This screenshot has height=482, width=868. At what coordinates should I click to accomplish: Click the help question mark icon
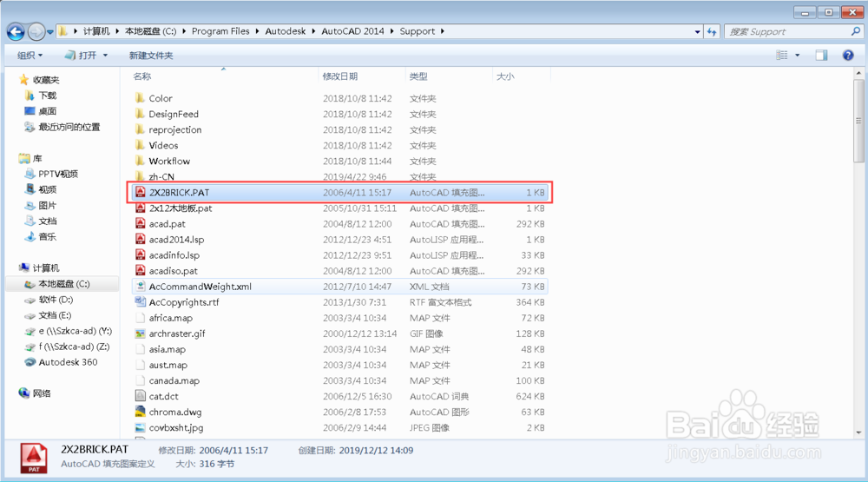848,55
